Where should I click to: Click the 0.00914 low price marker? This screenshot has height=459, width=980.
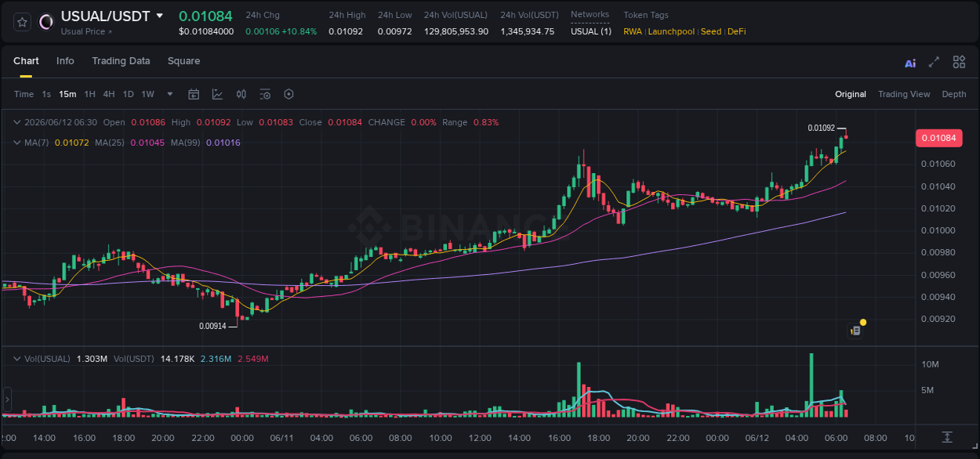(x=212, y=326)
